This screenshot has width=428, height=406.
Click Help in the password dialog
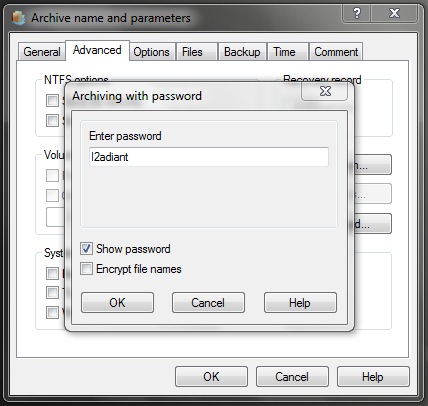tap(300, 303)
